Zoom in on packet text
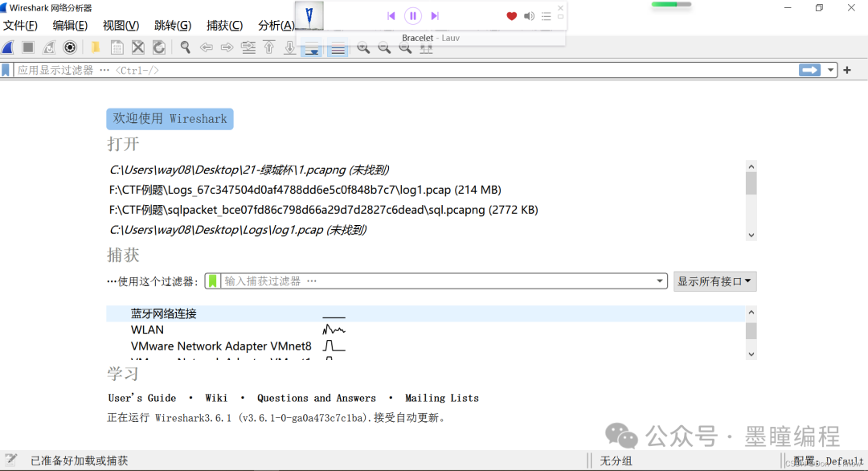Image resolution: width=868 pixels, height=471 pixels. (x=363, y=48)
